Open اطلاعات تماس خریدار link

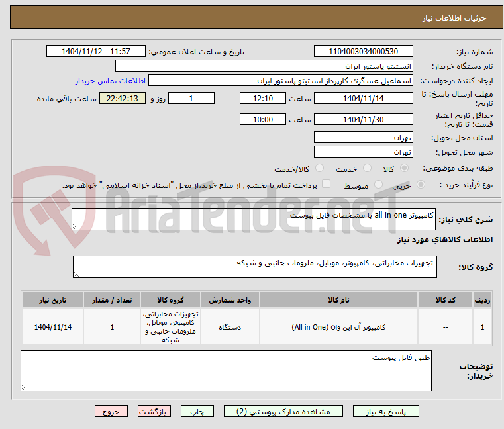111,81
